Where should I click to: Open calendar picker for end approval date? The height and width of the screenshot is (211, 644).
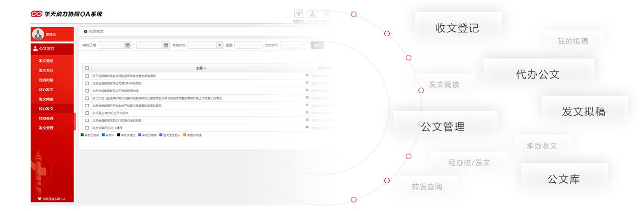tap(166, 45)
